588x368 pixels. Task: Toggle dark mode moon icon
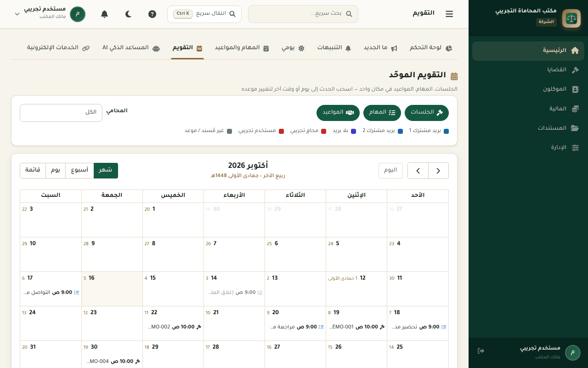tap(129, 14)
